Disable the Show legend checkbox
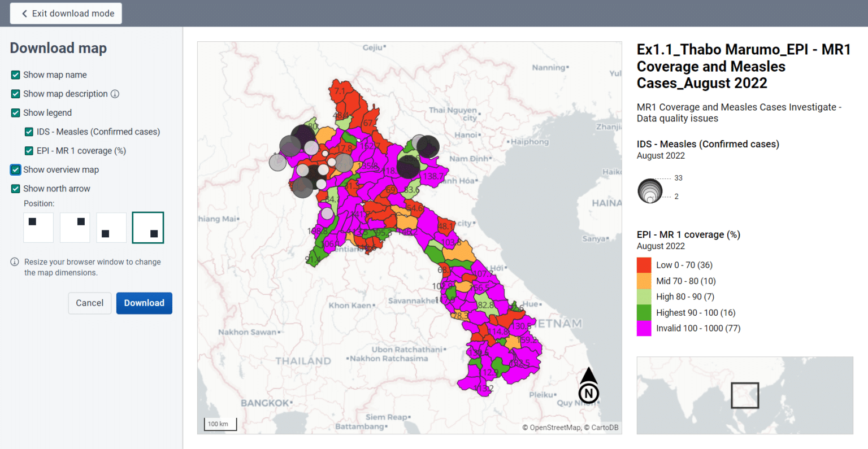Screen dimensions: 868x449 pyautogui.click(x=16, y=113)
